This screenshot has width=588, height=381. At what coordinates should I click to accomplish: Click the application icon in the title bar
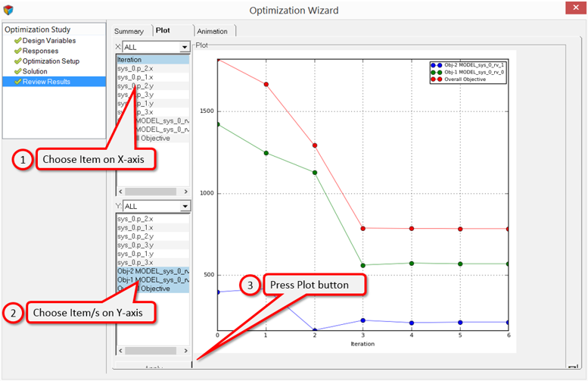pyautogui.click(x=9, y=10)
